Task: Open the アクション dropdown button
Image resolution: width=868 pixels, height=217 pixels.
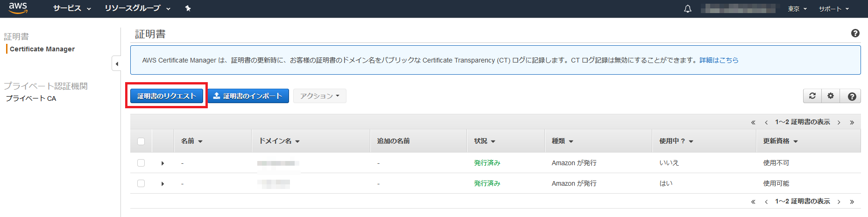Action: (x=320, y=96)
